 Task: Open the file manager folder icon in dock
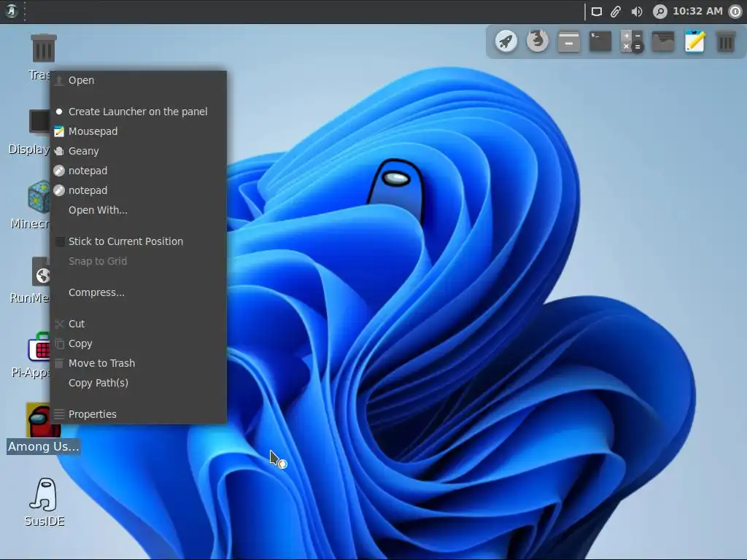click(663, 42)
